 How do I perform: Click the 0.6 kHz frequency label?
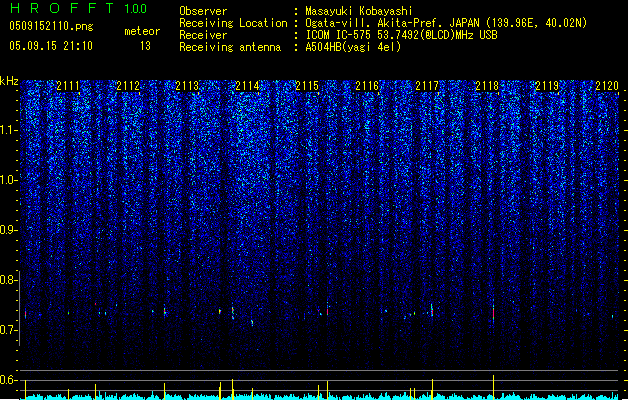8,380
